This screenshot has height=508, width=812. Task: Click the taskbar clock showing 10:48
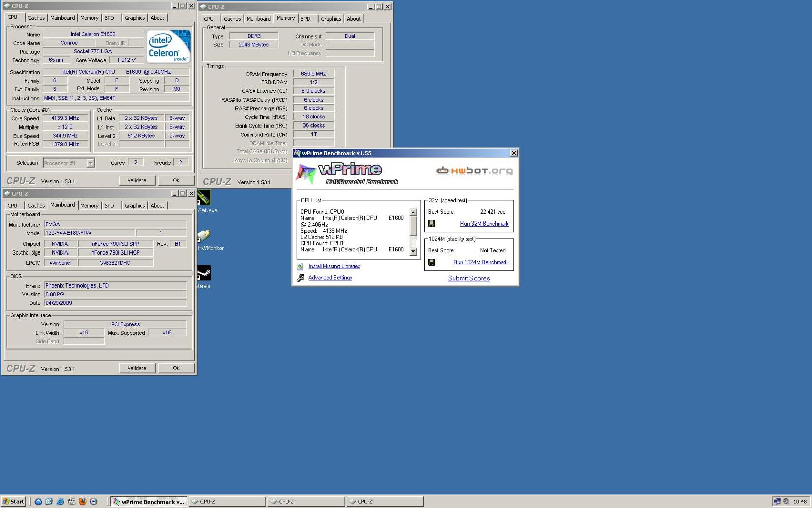[800, 502]
